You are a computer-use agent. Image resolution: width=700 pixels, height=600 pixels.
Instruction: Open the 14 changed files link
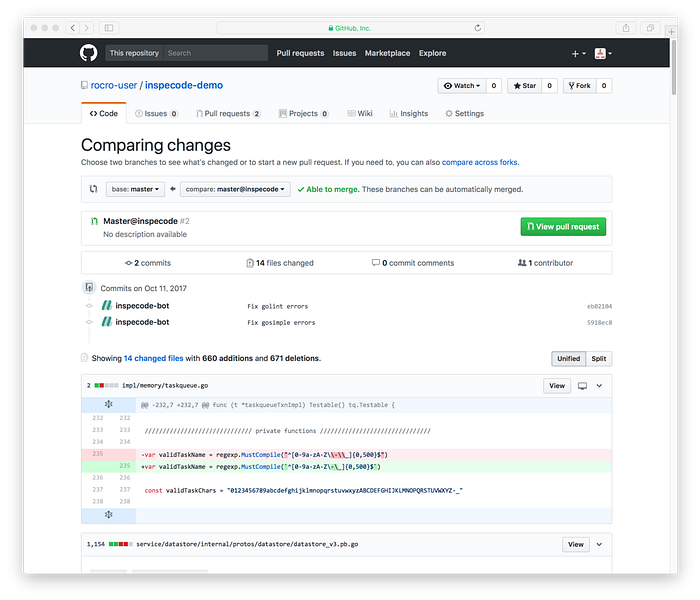pos(153,358)
